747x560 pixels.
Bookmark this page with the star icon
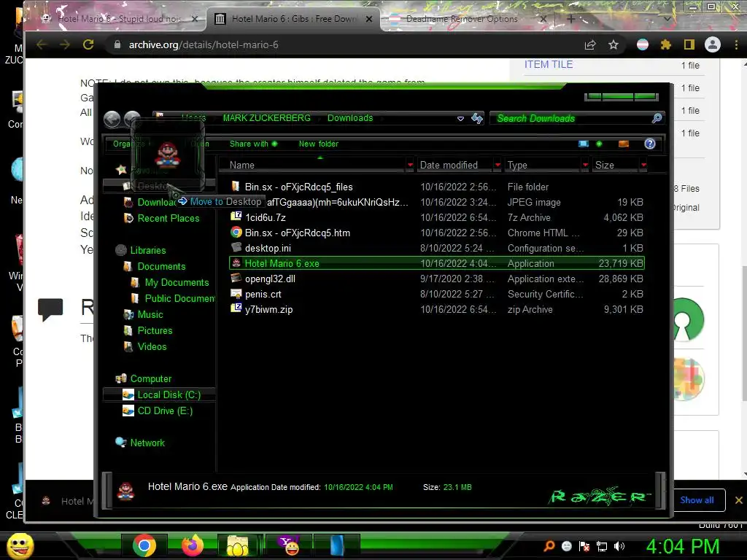[x=613, y=44]
